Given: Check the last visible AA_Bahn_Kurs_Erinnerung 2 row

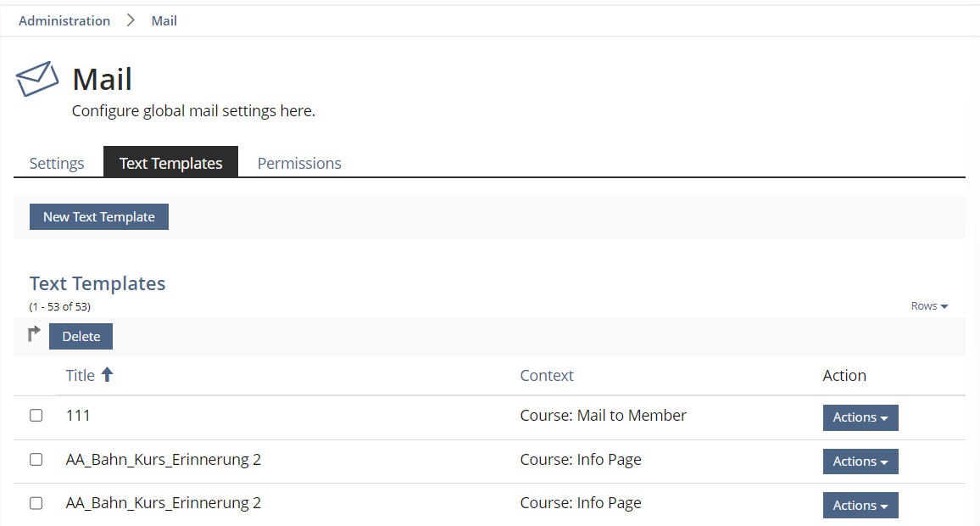Looking at the screenshot, I should point(36,503).
